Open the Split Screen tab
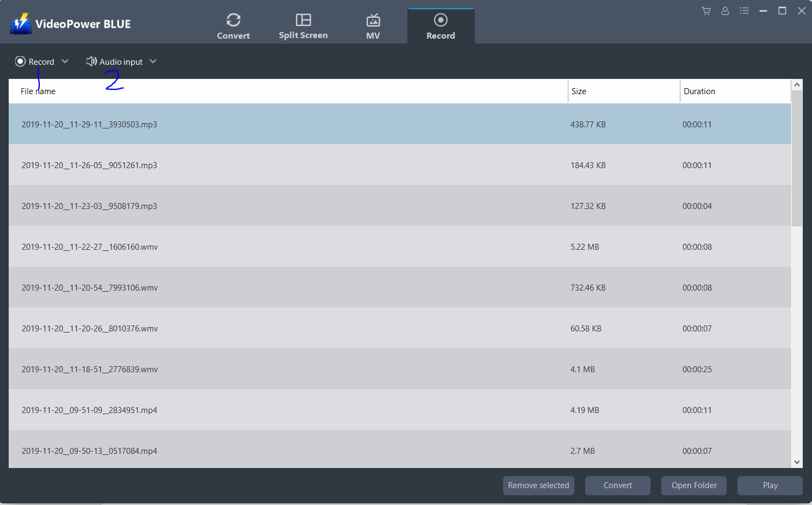 (x=303, y=26)
